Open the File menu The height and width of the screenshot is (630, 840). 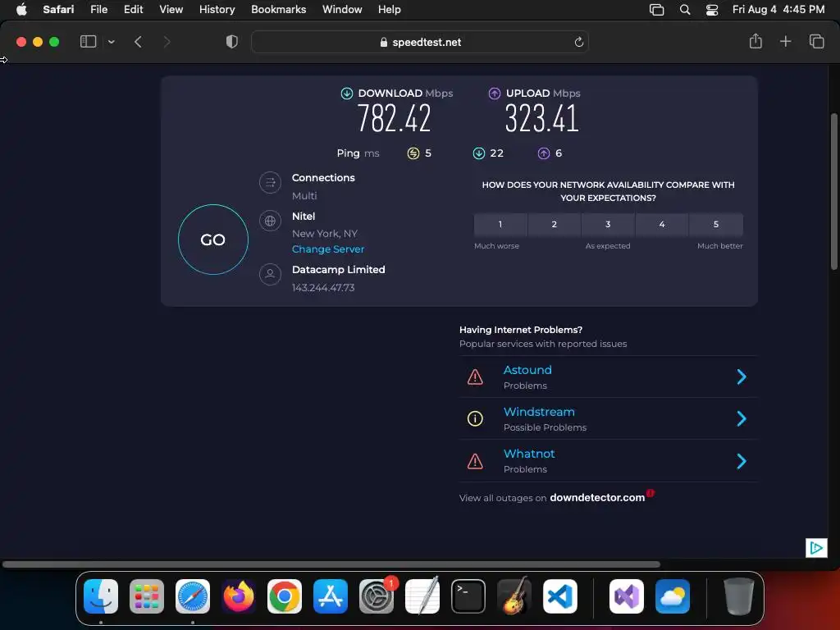pos(99,9)
